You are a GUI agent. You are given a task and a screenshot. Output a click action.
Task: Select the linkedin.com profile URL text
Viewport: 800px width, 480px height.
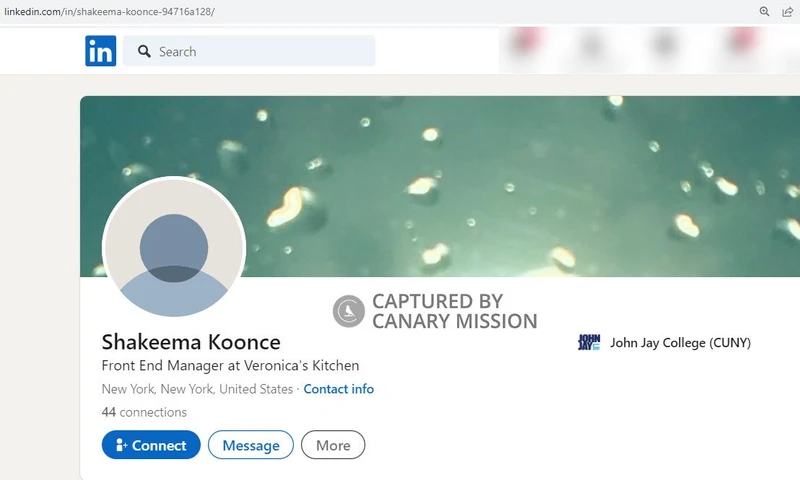109,11
